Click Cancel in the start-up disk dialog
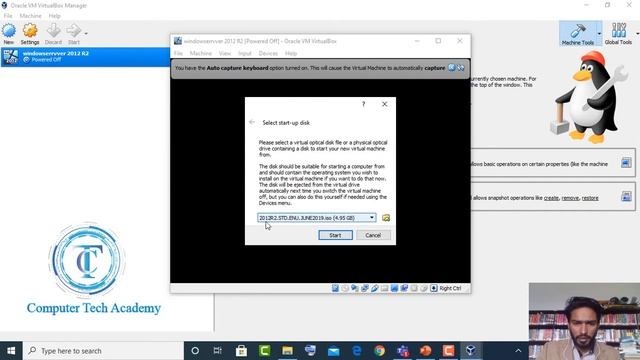Image resolution: width=640 pixels, height=360 pixels. [373, 235]
